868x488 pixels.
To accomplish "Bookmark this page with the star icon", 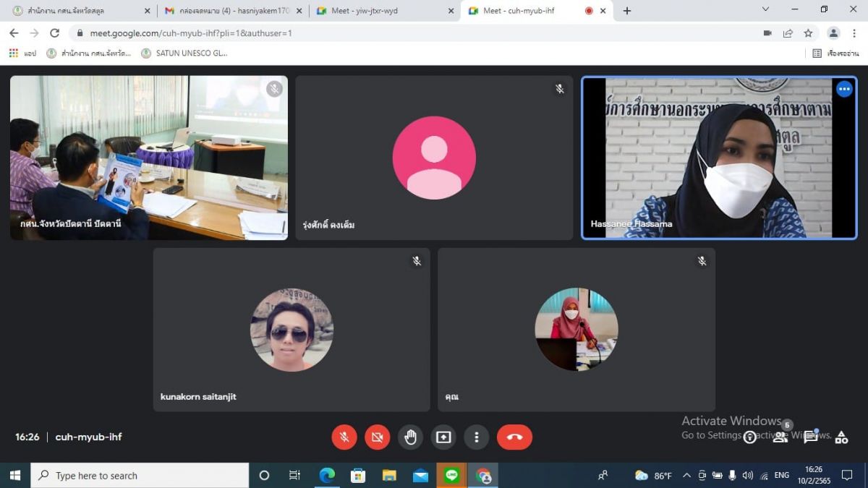I will coord(808,33).
